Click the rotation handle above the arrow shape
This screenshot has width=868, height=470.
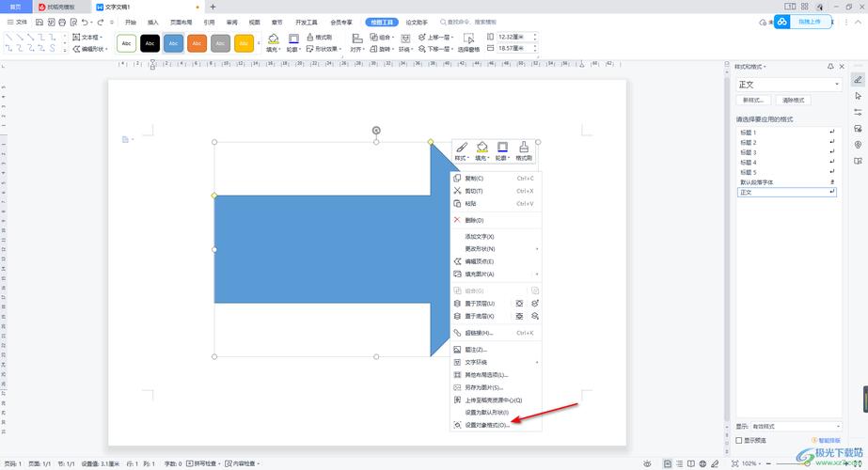point(376,131)
